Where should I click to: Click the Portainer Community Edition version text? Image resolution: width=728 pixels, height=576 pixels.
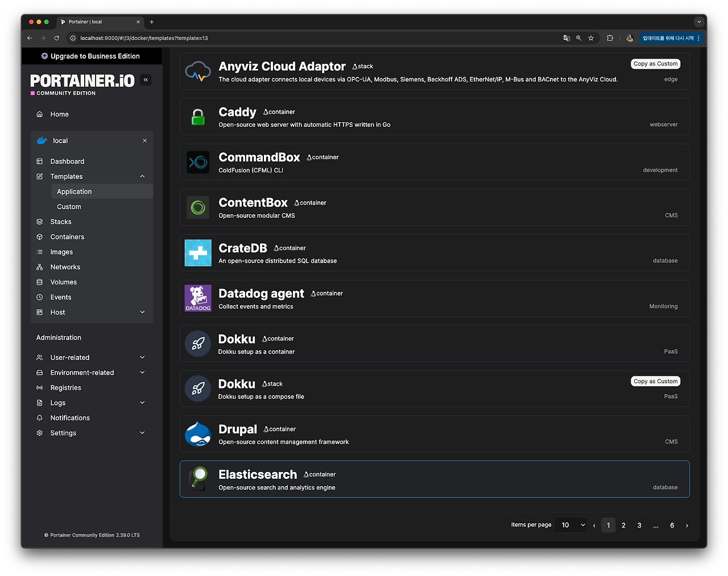coord(92,535)
